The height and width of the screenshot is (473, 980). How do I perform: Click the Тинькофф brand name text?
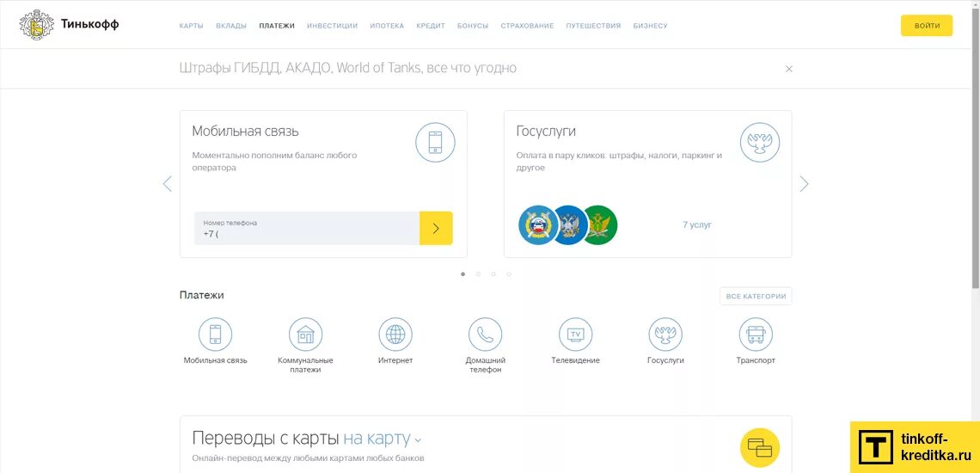[90, 25]
